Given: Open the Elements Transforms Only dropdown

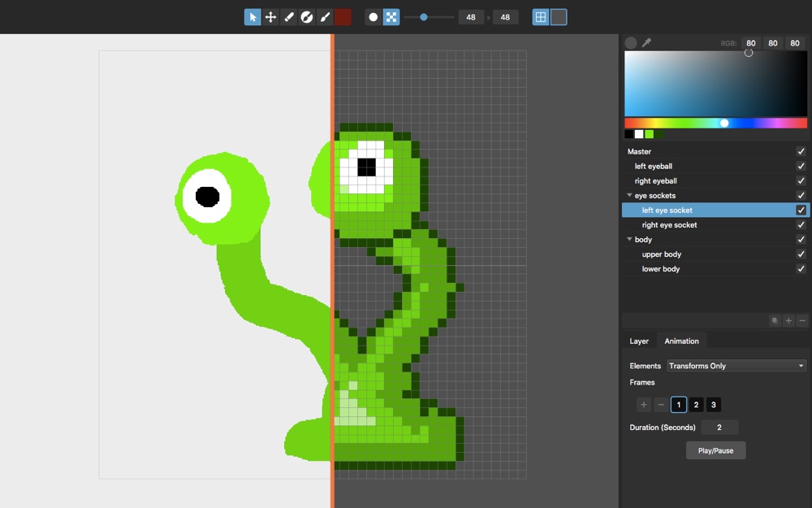Looking at the screenshot, I should coord(736,366).
